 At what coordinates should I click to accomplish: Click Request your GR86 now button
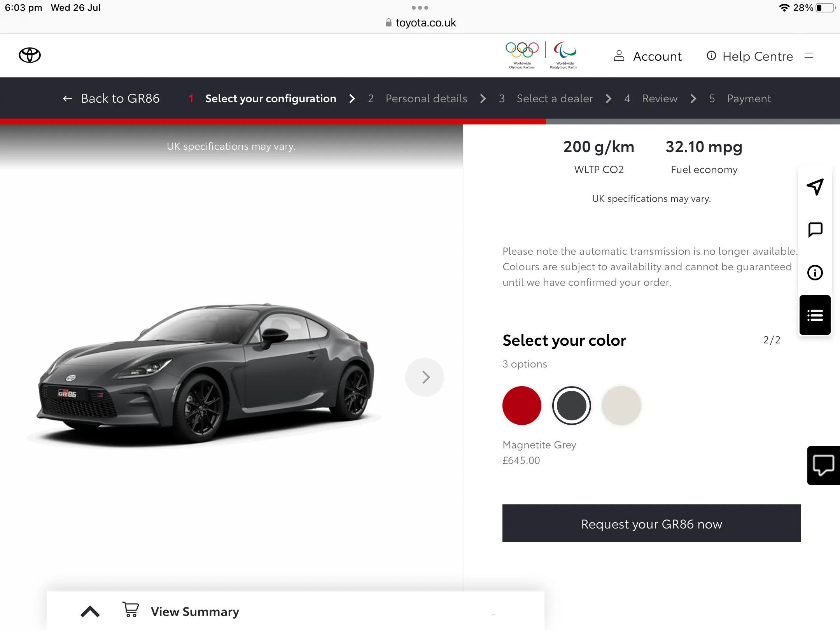[652, 523]
